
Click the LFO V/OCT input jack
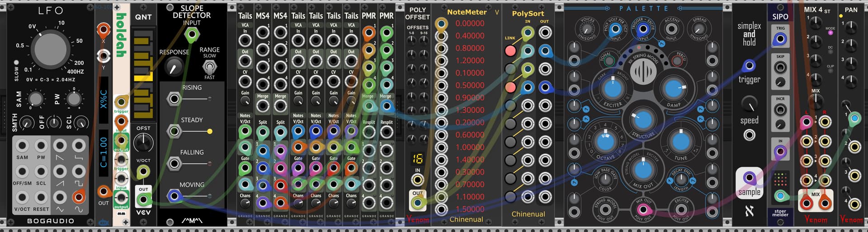(22, 197)
